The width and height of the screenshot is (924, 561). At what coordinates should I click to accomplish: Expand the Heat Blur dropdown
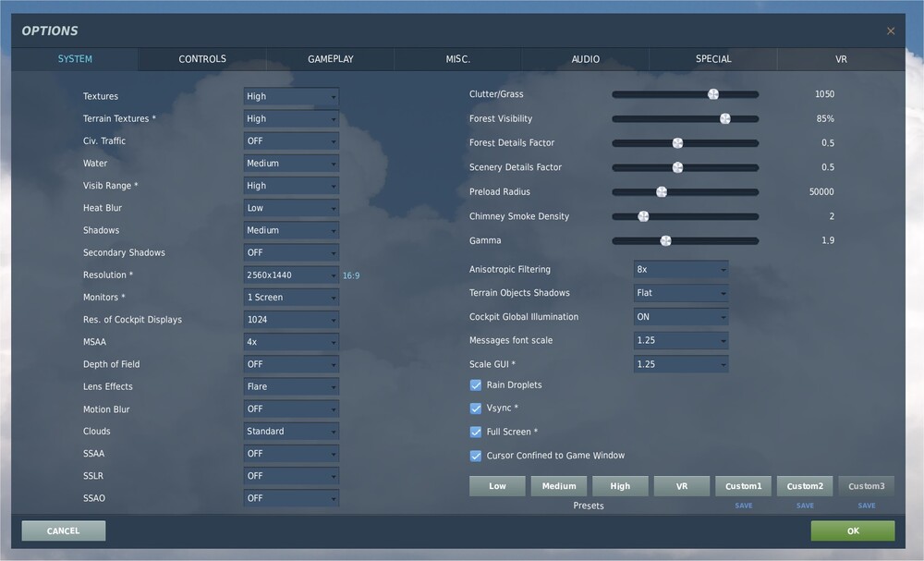(x=291, y=208)
